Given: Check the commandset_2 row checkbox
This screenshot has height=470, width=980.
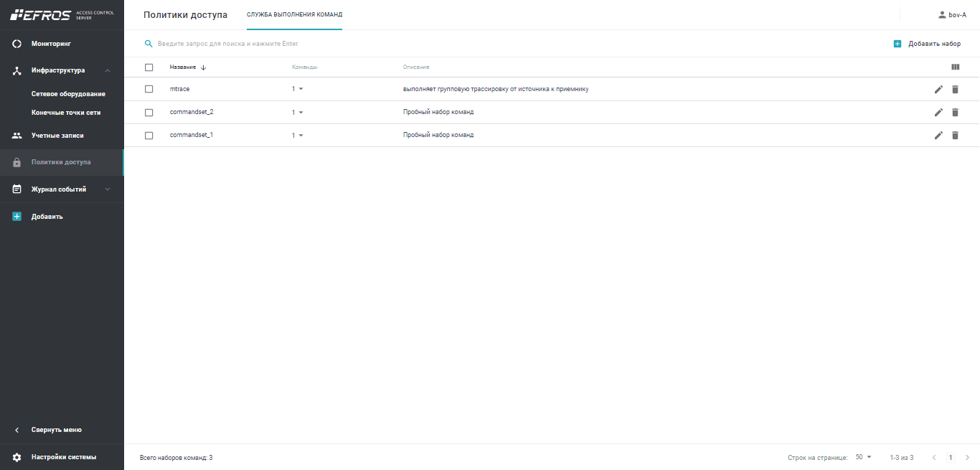Looking at the screenshot, I should (149, 112).
